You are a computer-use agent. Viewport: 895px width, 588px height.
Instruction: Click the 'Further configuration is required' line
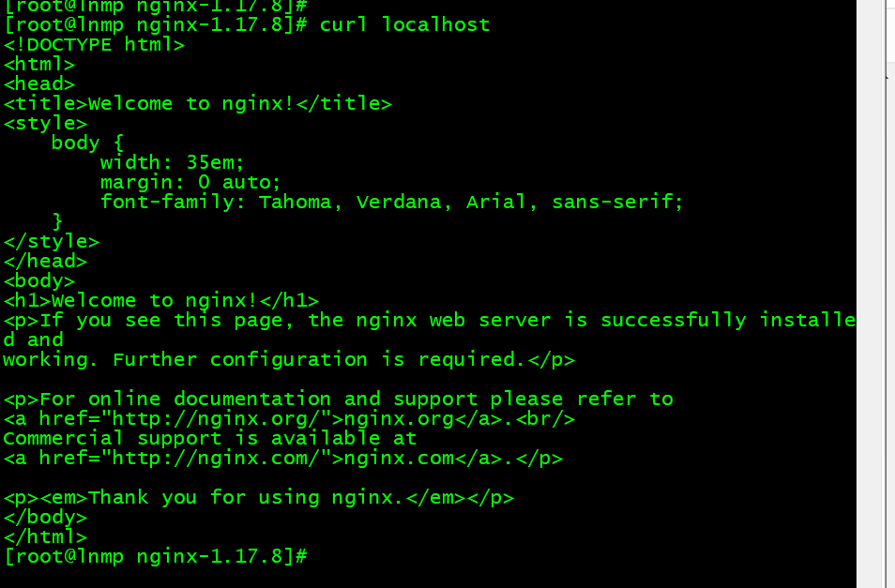coord(289,360)
